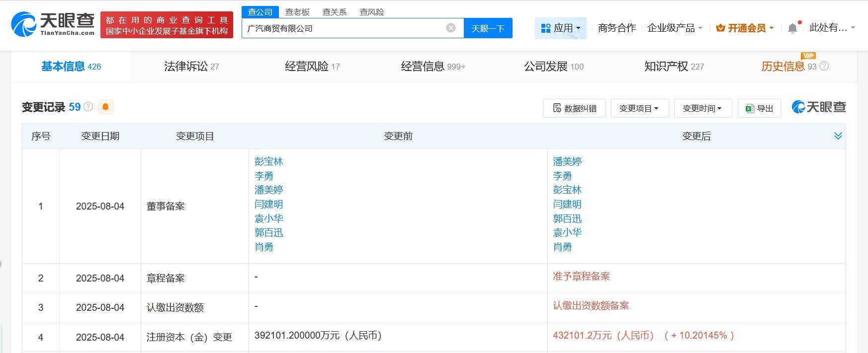Switch to 经营风险 tab
The height and width of the screenshot is (353, 868).
coord(312,66)
